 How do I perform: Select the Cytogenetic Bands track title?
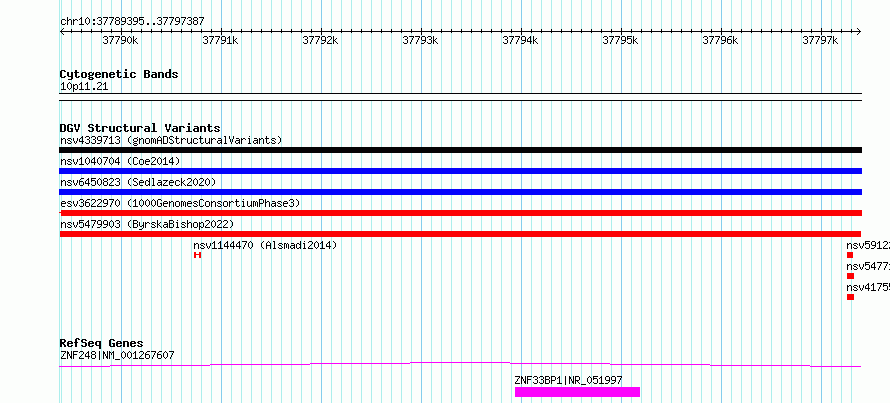click(x=119, y=74)
